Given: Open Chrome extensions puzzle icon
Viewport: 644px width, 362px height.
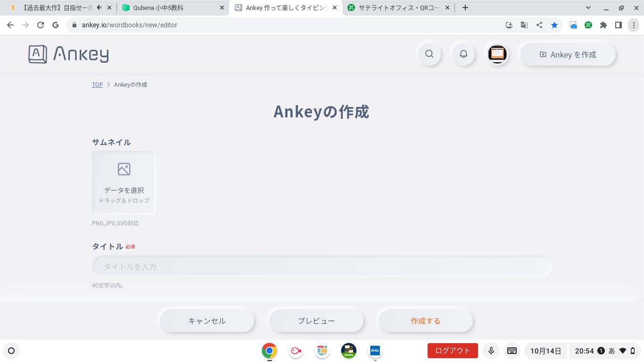Looking at the screenshot, I should point(603,25).
